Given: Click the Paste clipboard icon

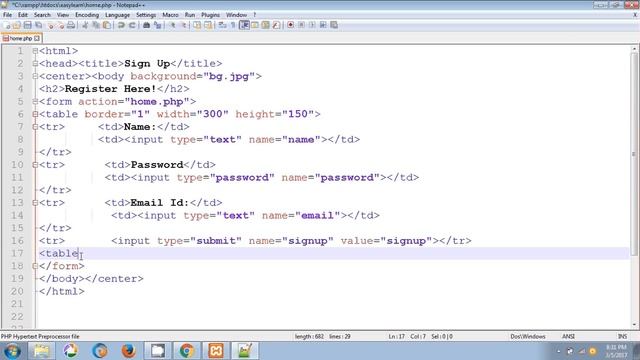Looking at the screenshot, I should (107, 25).
